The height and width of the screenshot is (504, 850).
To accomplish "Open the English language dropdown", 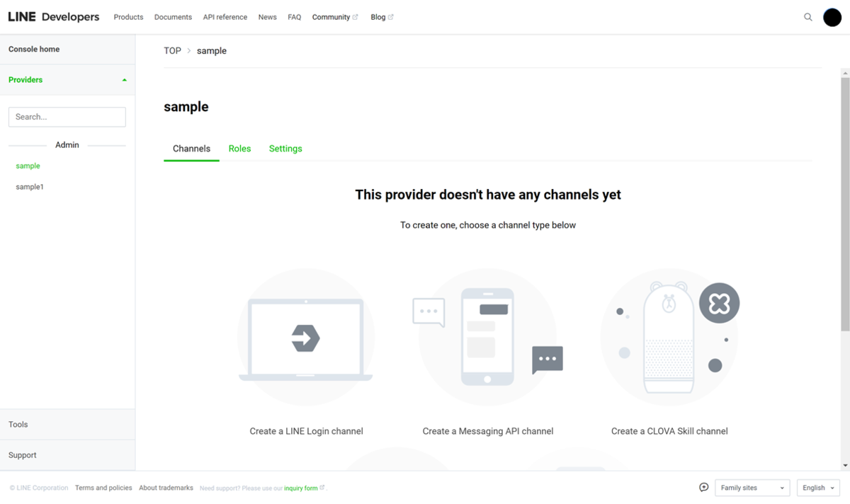I will tap(818, 488).
